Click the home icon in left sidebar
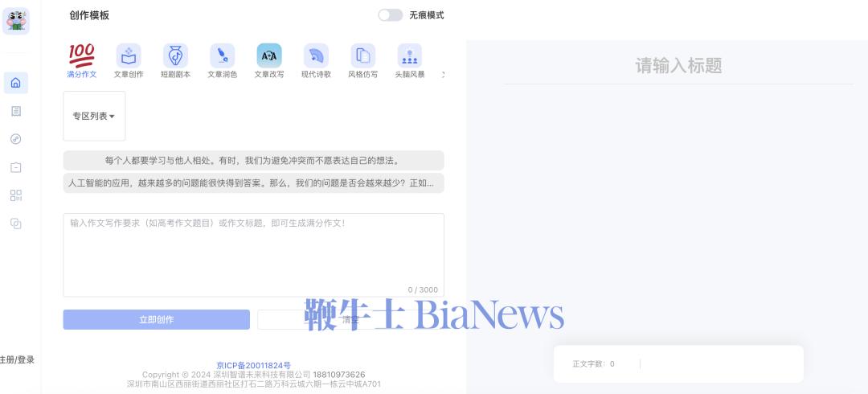Viewport: 868px width, 394px height. click(x=16, y=83)
